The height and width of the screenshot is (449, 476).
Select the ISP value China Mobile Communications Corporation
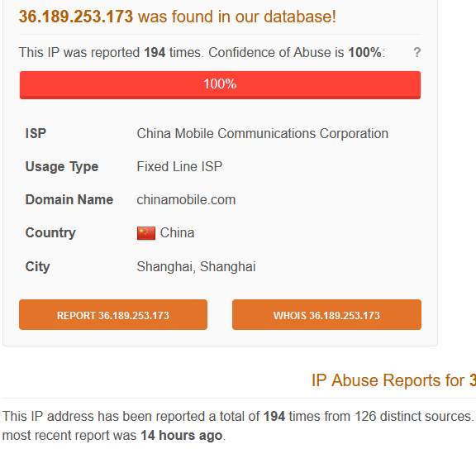pos(263,134)
